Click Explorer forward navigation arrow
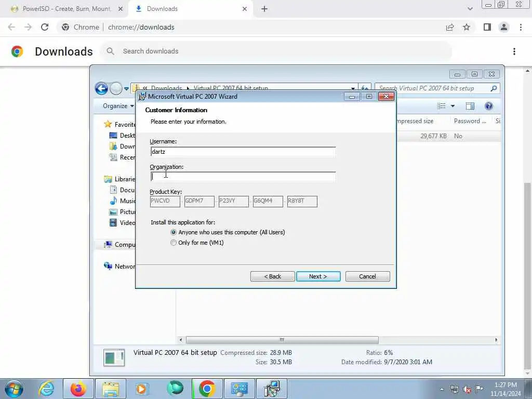 116,88
